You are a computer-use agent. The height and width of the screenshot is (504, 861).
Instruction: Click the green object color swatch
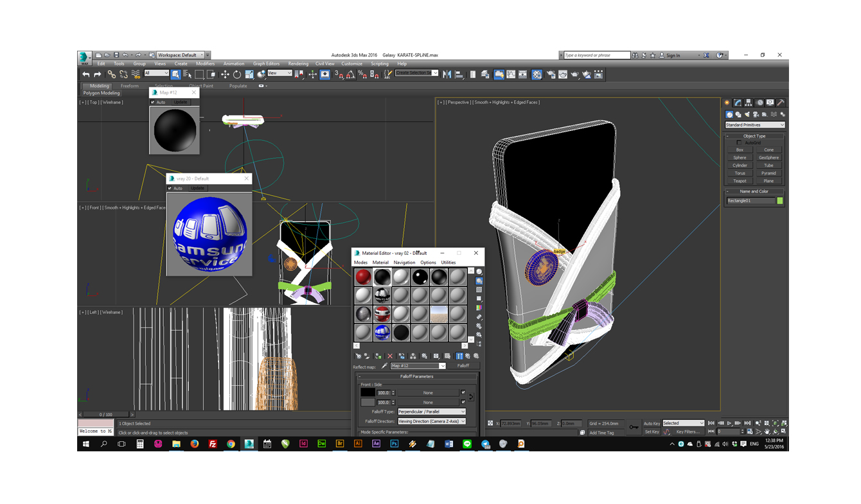pyautogui.click(x=780, y=201)
